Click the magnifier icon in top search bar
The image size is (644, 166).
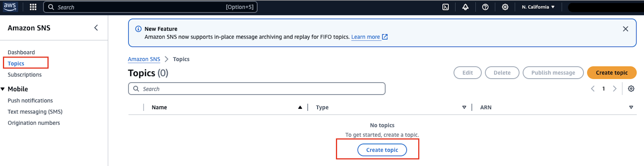point(51,7)
